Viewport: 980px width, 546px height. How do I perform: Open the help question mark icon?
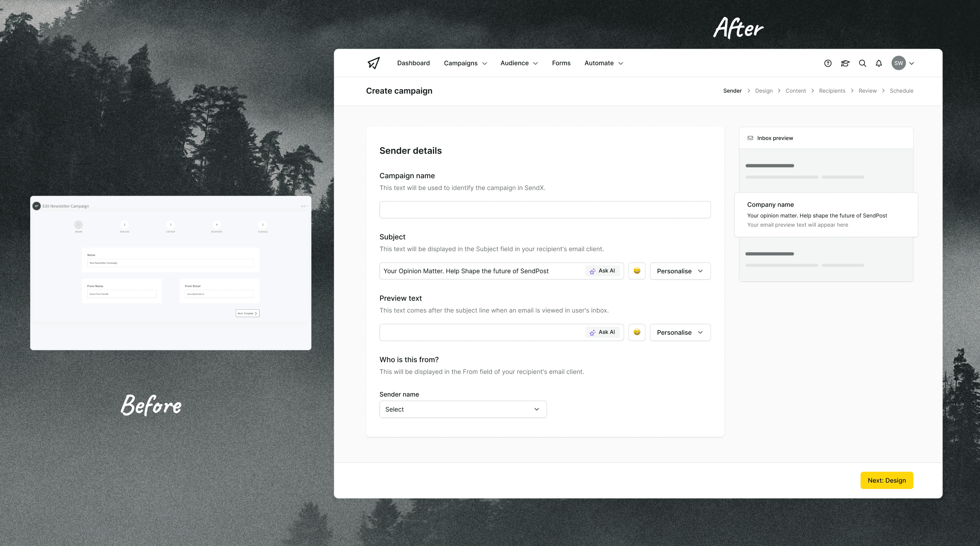point(828,64)
